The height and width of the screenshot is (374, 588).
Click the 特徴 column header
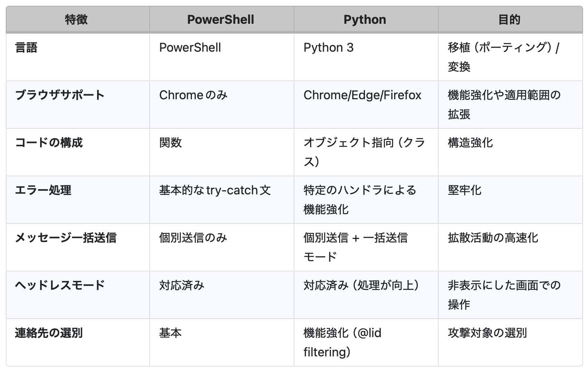[76, 20]
